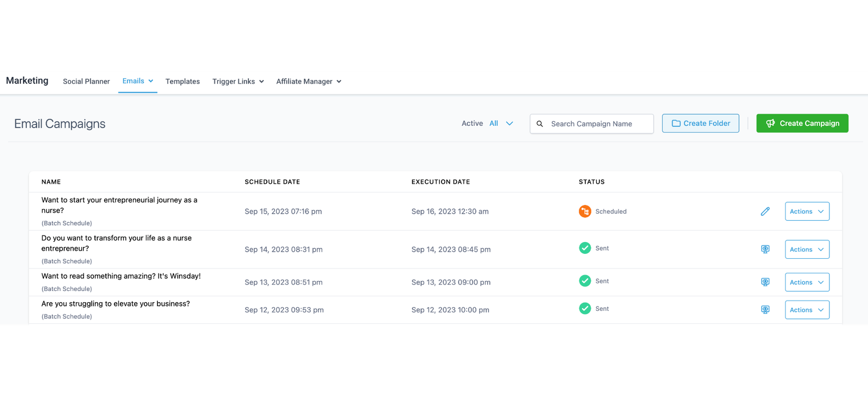Open Actions dropdown for Sep 12 campaign

(807, 310)
